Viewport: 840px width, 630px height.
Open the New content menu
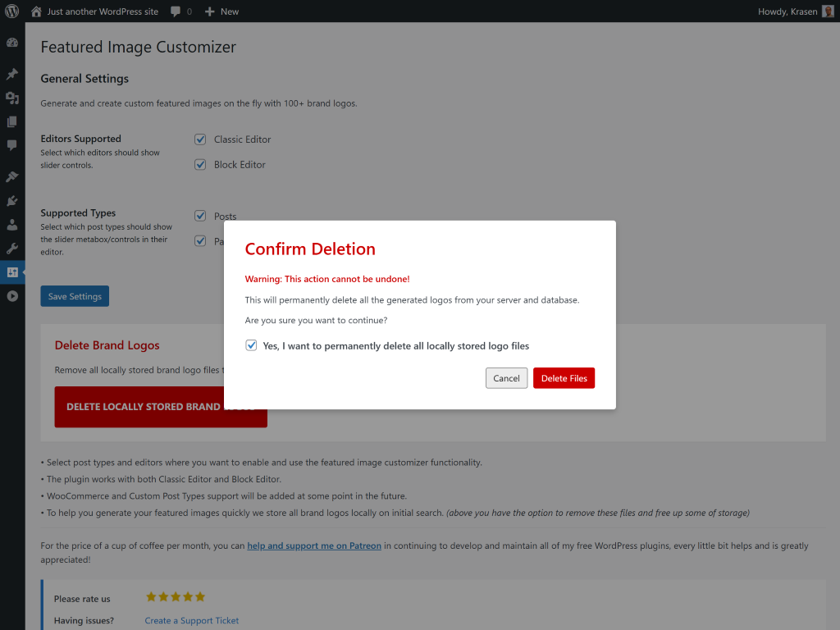221,11
